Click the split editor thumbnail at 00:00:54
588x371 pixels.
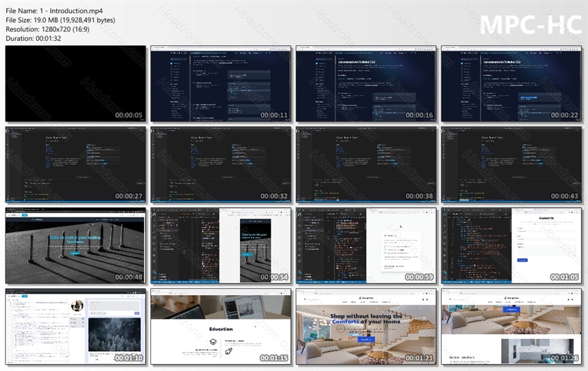(221, 245)
